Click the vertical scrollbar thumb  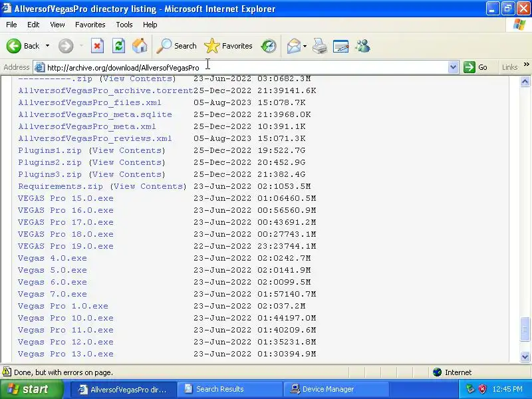[525, 329]
